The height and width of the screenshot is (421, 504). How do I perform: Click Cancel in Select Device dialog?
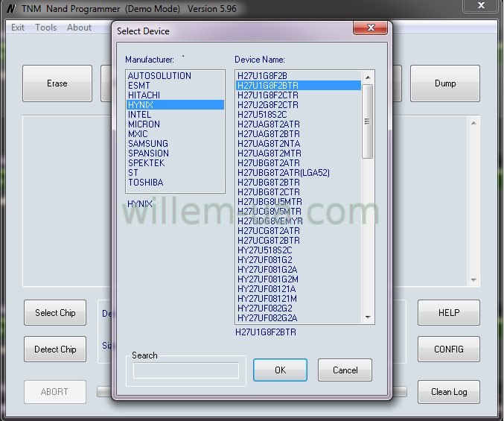point(345,370)
